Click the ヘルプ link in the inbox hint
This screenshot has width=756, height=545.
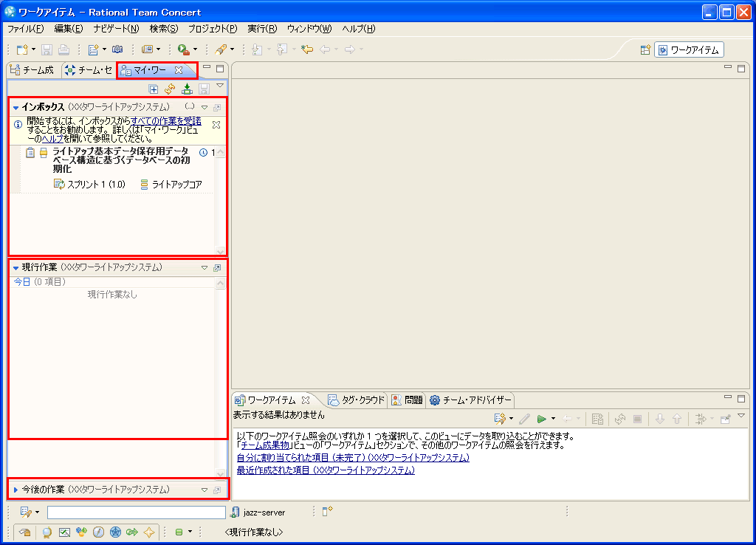pos(52,138)
